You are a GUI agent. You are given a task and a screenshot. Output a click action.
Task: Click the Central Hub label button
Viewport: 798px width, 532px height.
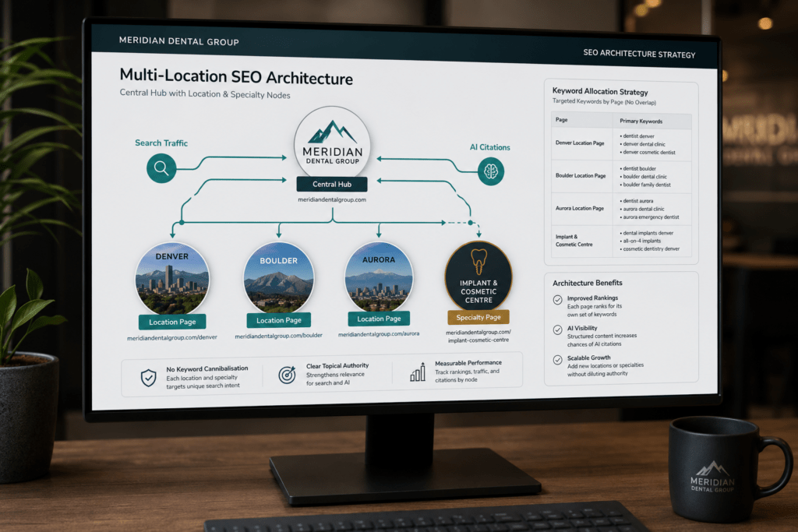332,184
